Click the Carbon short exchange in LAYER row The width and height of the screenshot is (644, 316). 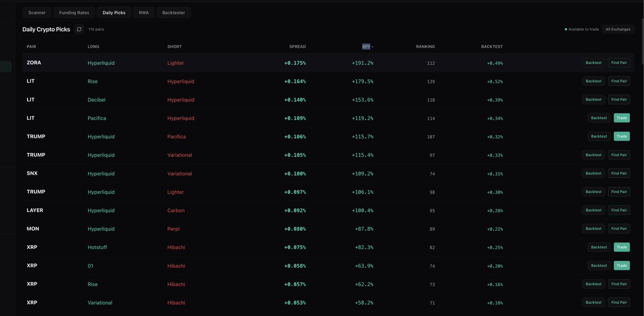[x=175, y=210]
